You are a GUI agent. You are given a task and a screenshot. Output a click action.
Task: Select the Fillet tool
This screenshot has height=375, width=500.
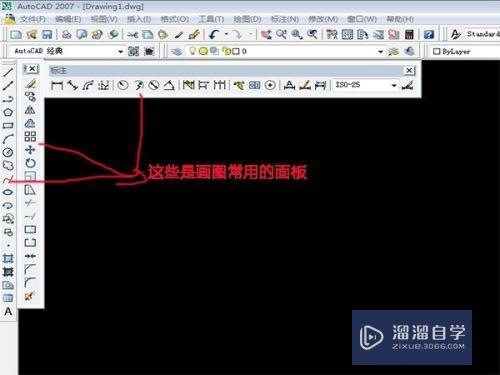point(30,282)
